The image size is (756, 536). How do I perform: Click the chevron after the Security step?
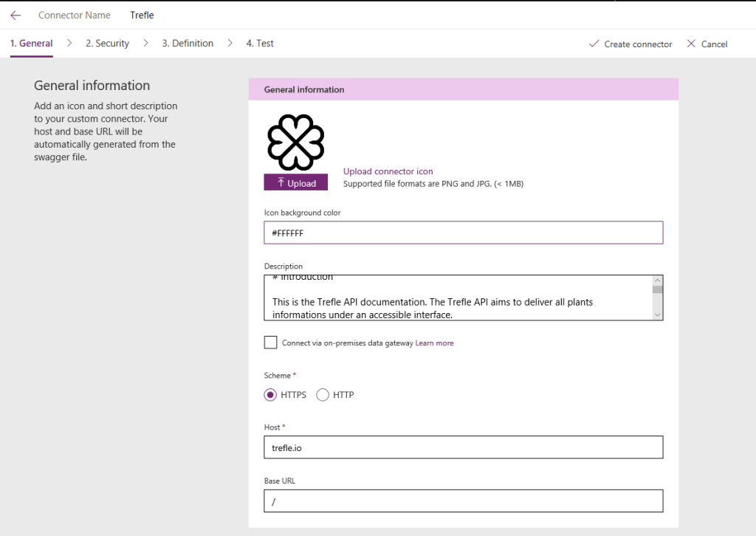146,43
